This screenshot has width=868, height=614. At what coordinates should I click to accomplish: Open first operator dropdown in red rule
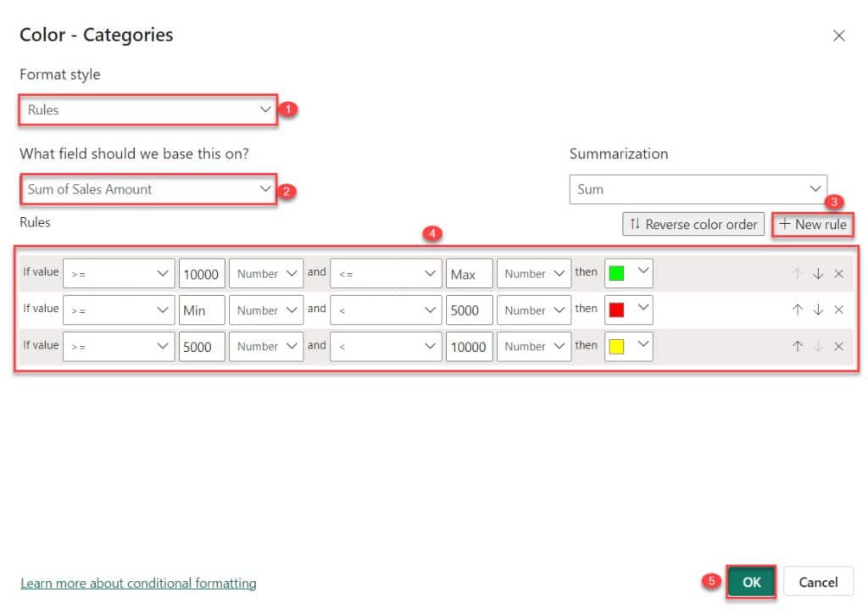(x=119, y=310)
